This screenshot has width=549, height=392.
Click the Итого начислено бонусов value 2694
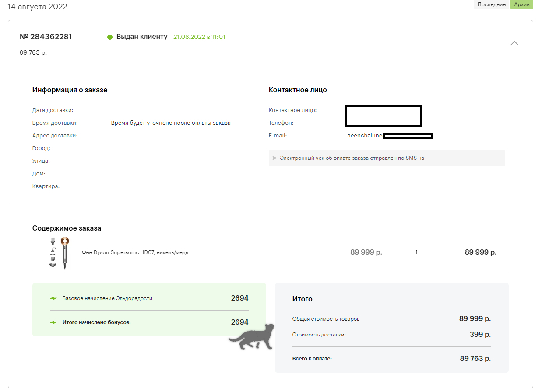pyautogui.click(x=239, y=322)
